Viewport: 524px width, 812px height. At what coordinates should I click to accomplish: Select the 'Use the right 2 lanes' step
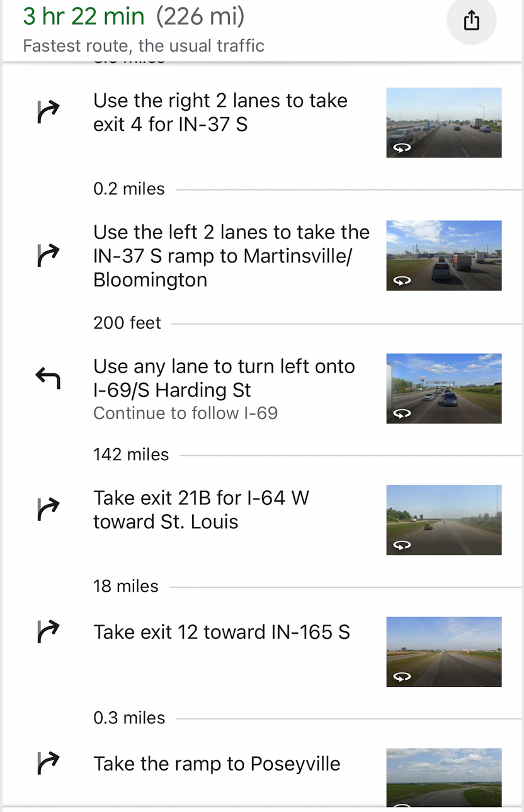click(x=220, y=113)
